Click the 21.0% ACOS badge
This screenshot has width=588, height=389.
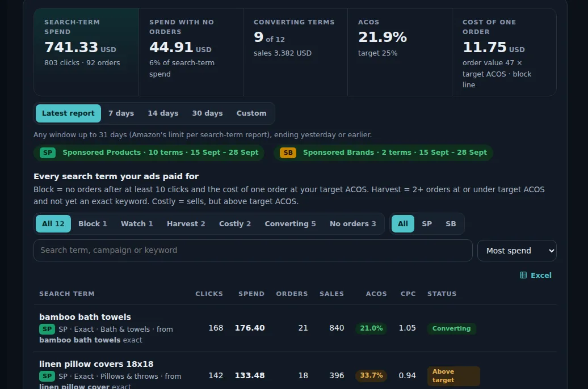click(371, 328)
